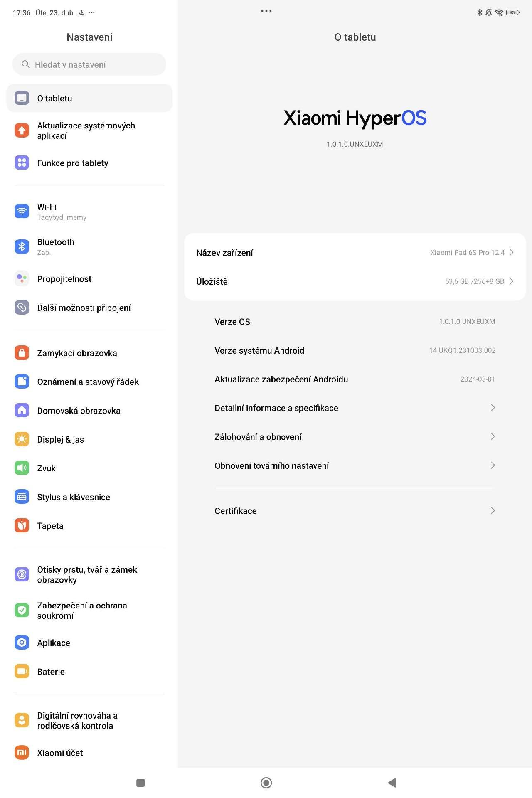Image resolution: width=532 pixels, height=798 pixels.
Task: Focus the Hledat v nastavení search field
Action: 89,64
